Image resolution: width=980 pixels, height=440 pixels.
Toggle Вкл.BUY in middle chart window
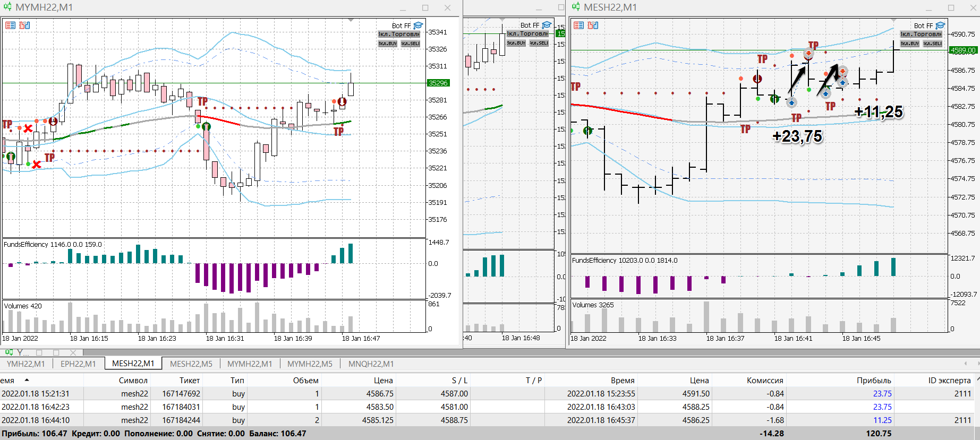(516, 43)
